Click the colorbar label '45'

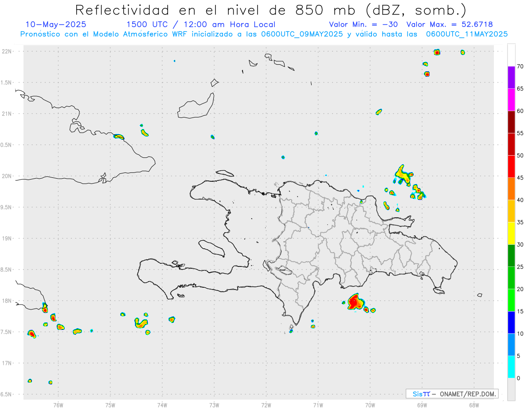tap(520, 178)
